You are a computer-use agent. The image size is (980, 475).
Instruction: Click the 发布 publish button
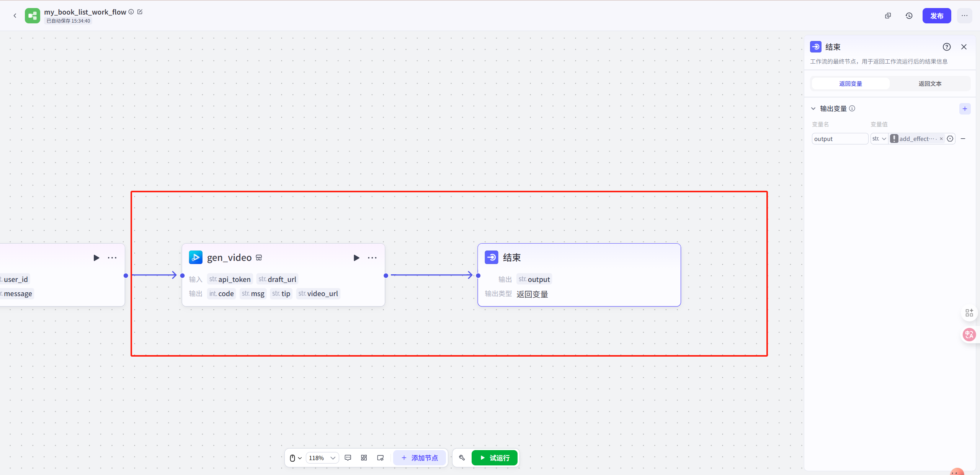pos(936,16)
